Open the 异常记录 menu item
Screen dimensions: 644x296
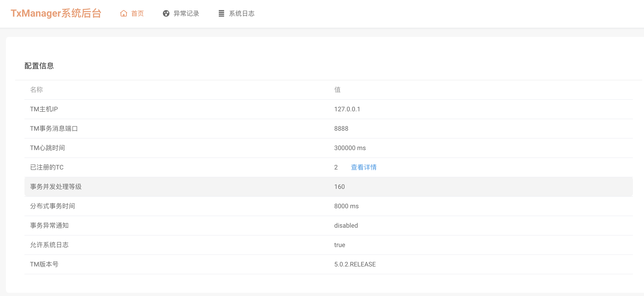pyautogui.click(x=186, y=14)
